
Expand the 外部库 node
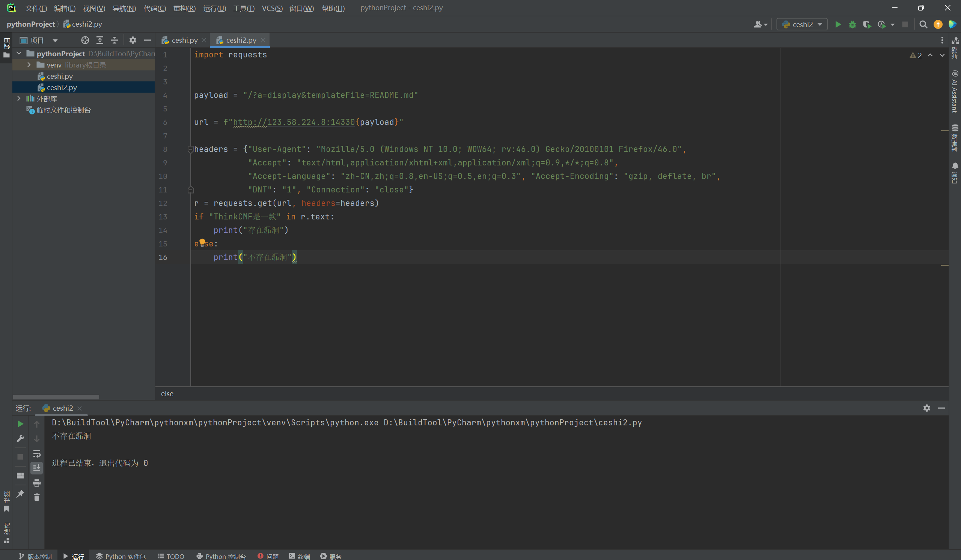tap(19, 98)
